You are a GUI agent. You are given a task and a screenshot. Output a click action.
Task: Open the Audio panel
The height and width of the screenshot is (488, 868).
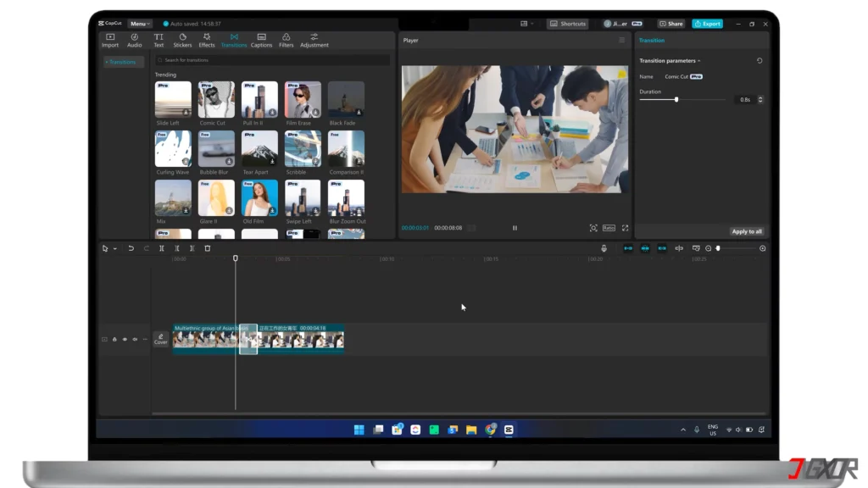(x=135, y=41)
